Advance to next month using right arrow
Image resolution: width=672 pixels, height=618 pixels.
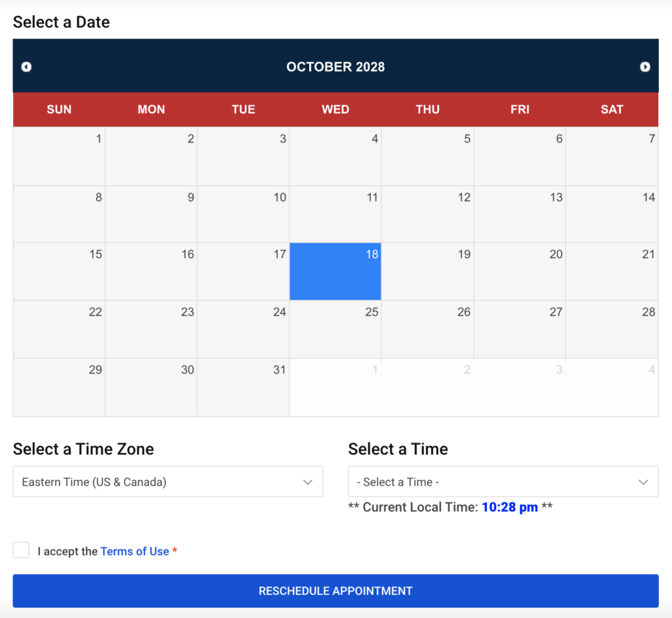click(x=645, y=67)
